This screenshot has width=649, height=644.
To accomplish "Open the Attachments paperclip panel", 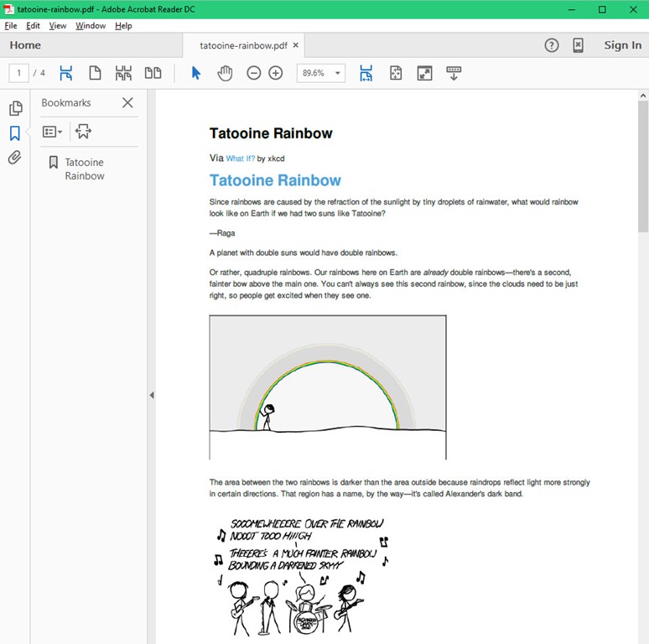I will click(14, 158).
